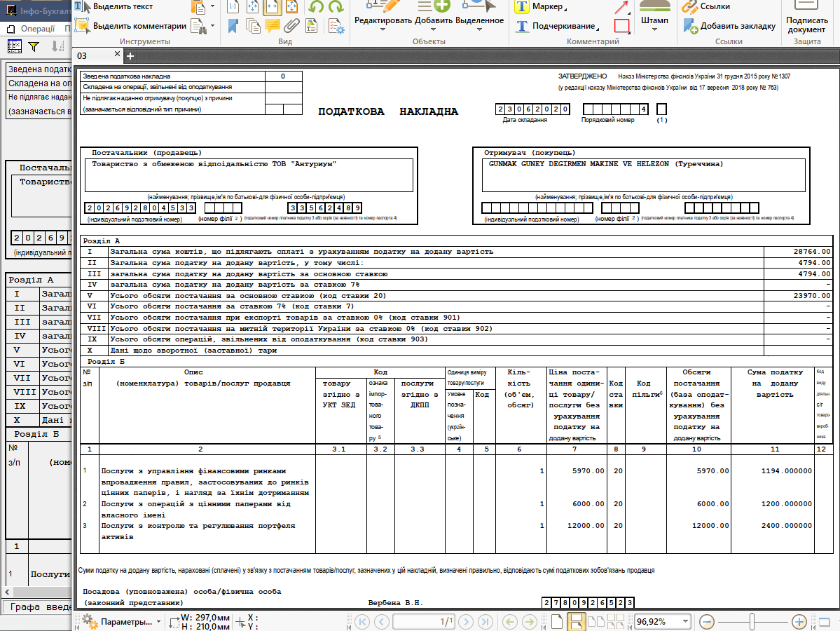This screenshot has height=631, width=840.
Task: Click the document search binoculars icon
Action: pyautogui.click(x=198, y=26)
